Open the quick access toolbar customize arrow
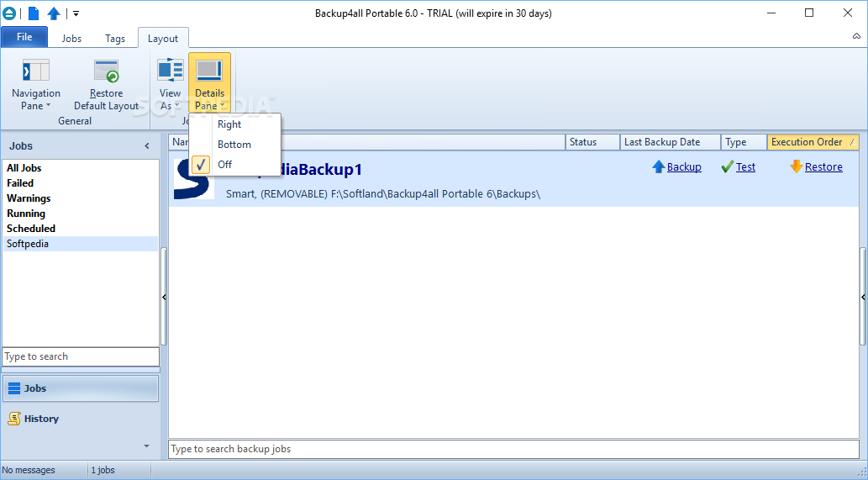The height and width of the screenshot is (480, 868). tap(76, 13)
